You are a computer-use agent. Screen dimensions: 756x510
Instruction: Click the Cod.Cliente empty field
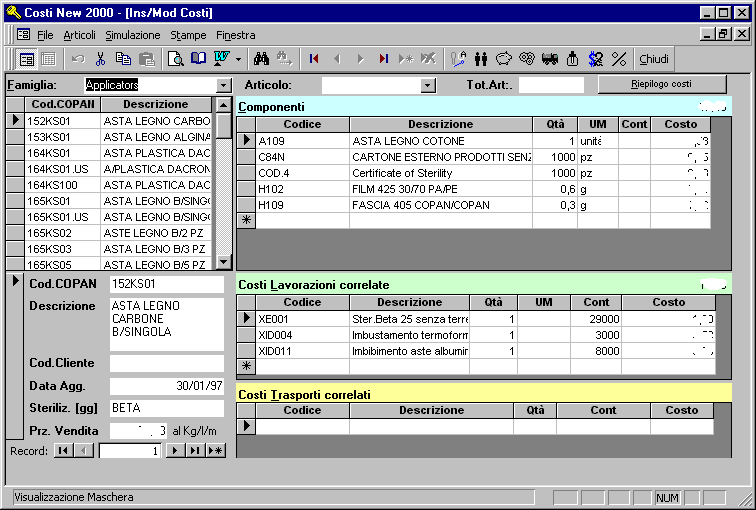167,363
